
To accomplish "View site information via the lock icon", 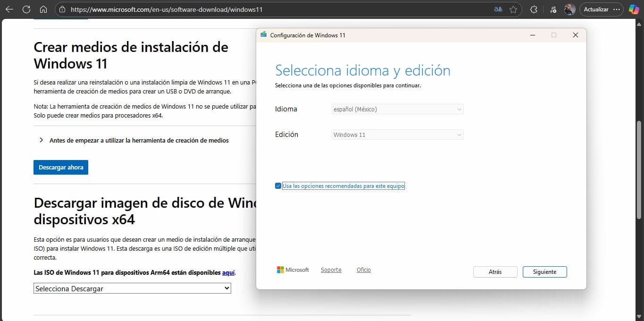I will click(63, 9).
